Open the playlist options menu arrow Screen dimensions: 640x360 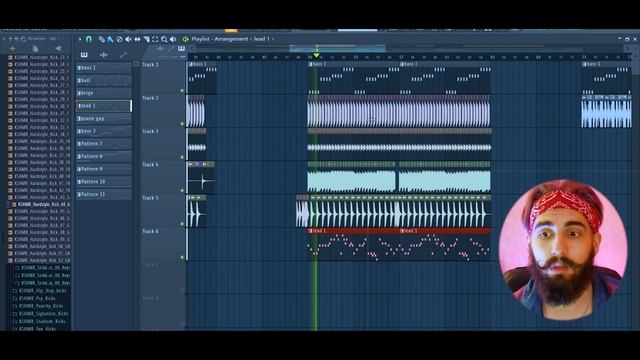[80, 39]
